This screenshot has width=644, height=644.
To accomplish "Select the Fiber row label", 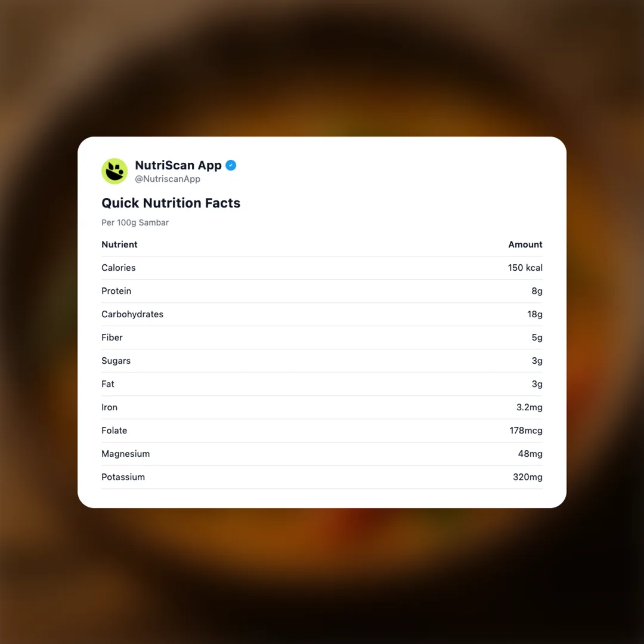I will [112, 338].
